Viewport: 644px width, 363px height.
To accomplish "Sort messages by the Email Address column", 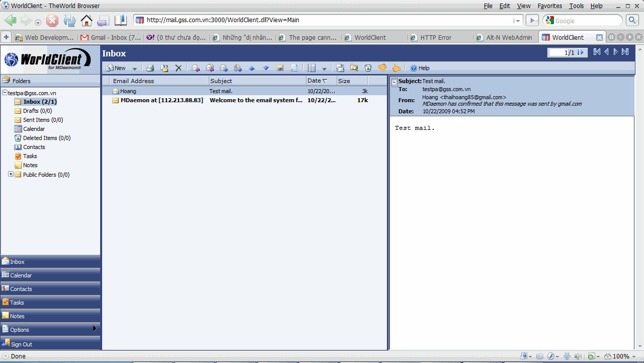I will tap(159, 81).
